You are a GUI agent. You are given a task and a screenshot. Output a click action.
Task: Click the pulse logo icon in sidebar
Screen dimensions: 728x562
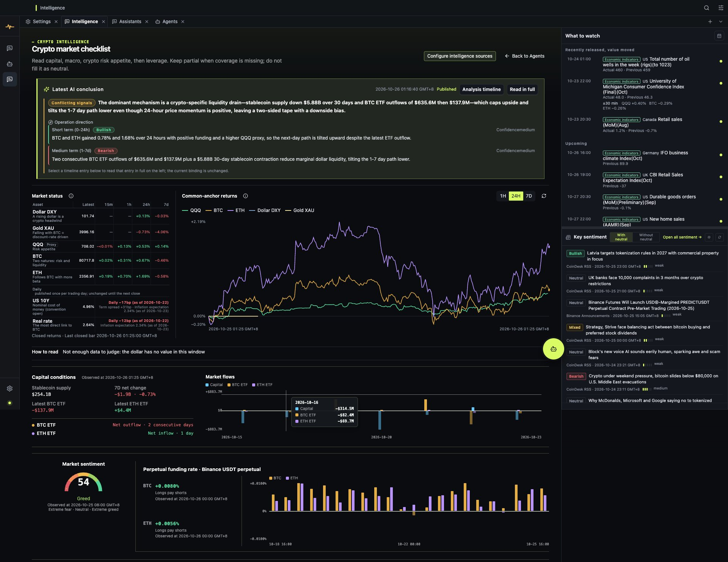[x=10, y=27]
